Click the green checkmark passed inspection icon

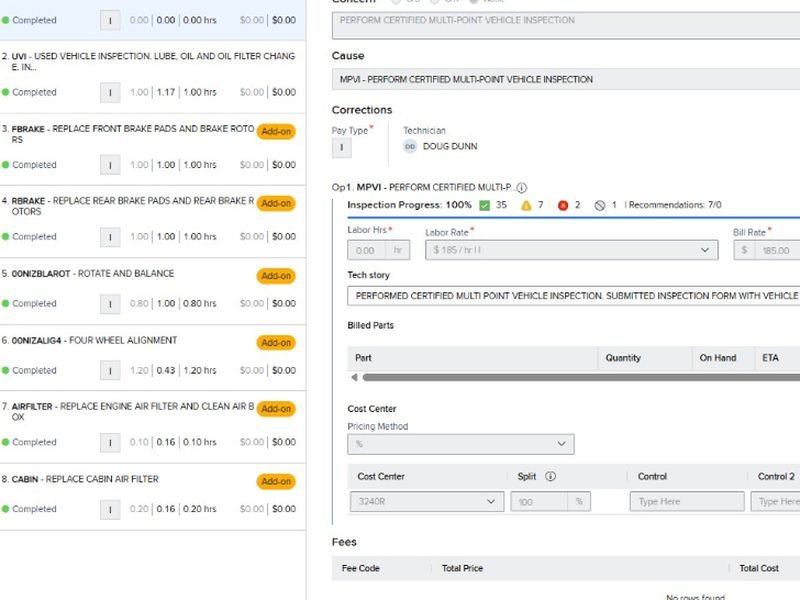(x=484, y=205)
